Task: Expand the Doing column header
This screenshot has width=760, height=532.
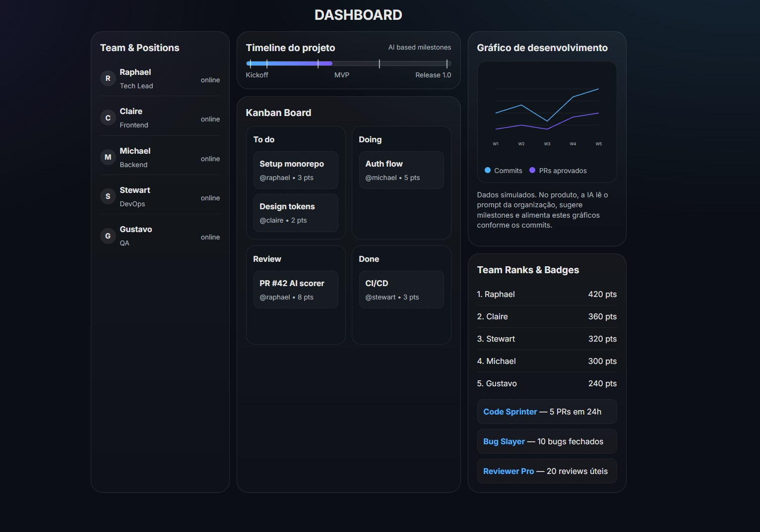Action: [x=370, y=139]
